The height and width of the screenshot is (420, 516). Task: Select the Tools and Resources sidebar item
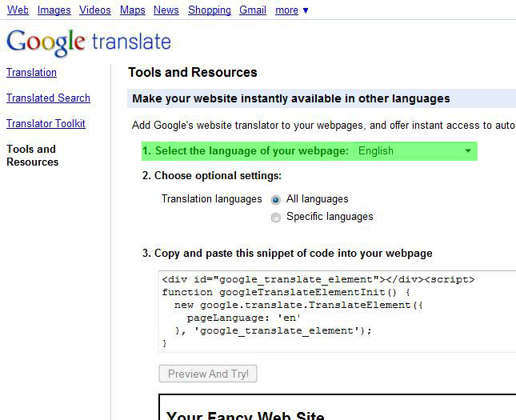(x=32, y=155)
